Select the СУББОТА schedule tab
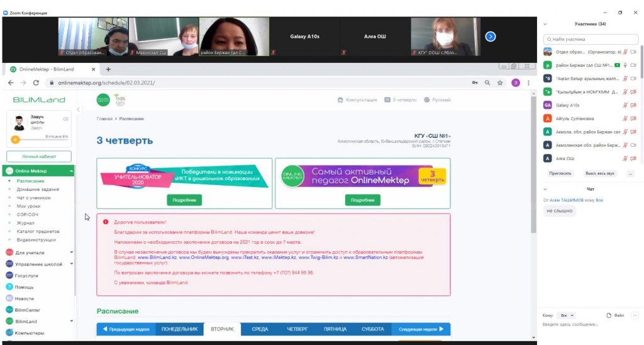644x345 pixels. click(x=373, y=329)
